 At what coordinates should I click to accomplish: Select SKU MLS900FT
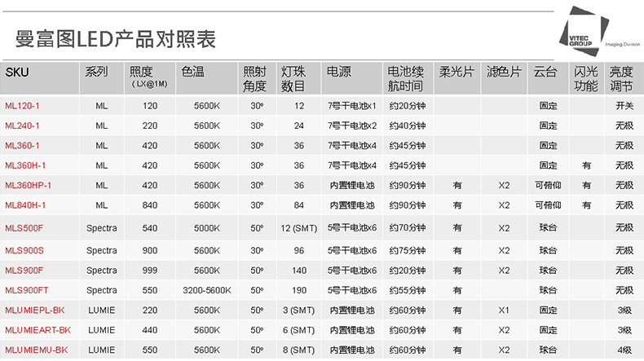tap(27, 290)
